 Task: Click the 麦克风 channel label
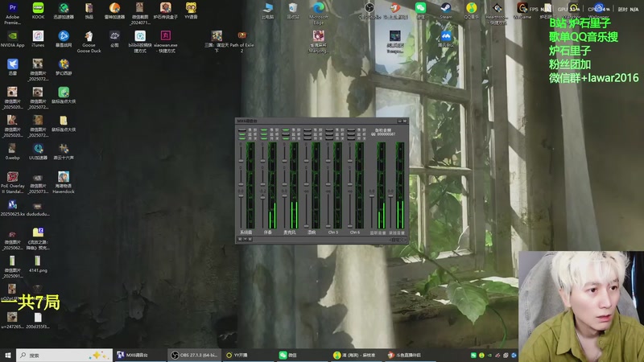coord(290,232)
